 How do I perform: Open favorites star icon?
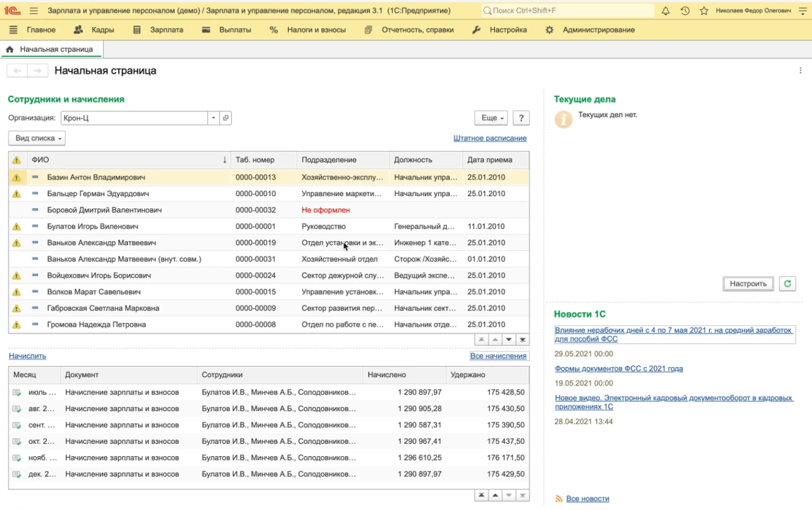704,11
